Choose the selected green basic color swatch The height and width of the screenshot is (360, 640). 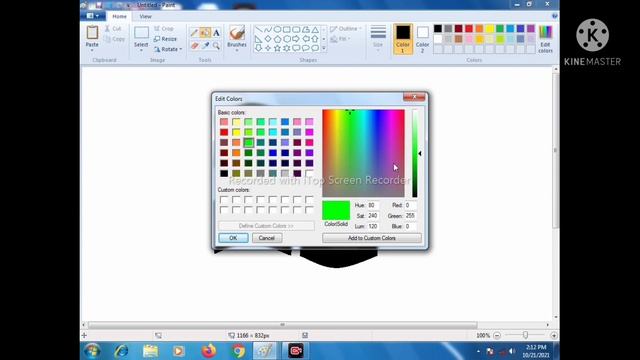pos(248,142)
